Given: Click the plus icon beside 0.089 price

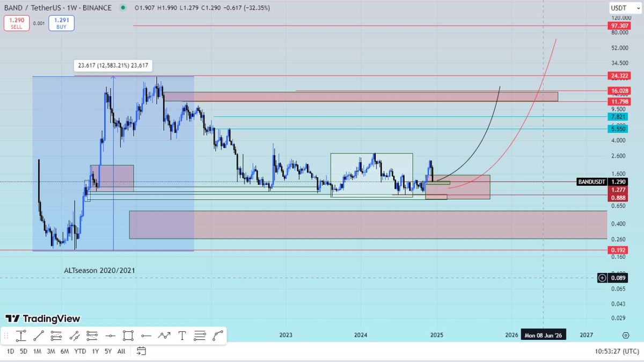Looking at the screenshot, I should [x=602, y=278].
